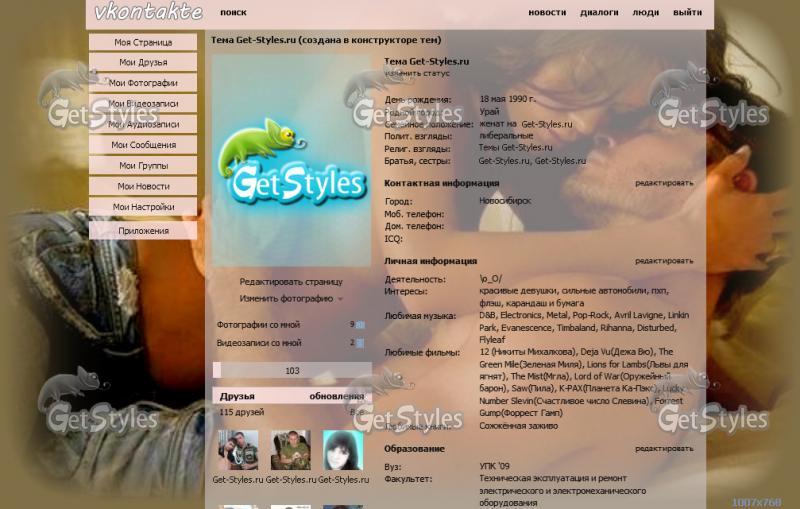The height and width of the screenshot is (509, 800).
Task: Click hometown Урай link
Action: pos(489,111)
